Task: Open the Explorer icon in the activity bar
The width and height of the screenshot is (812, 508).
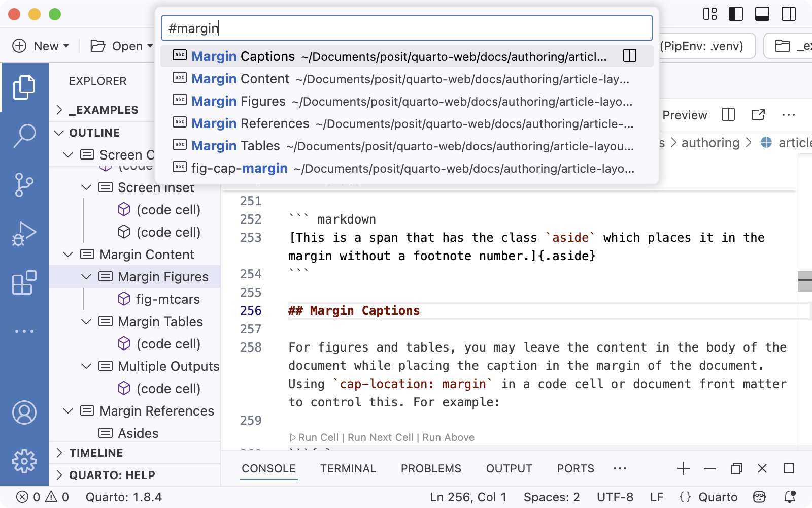Action: 25,87
